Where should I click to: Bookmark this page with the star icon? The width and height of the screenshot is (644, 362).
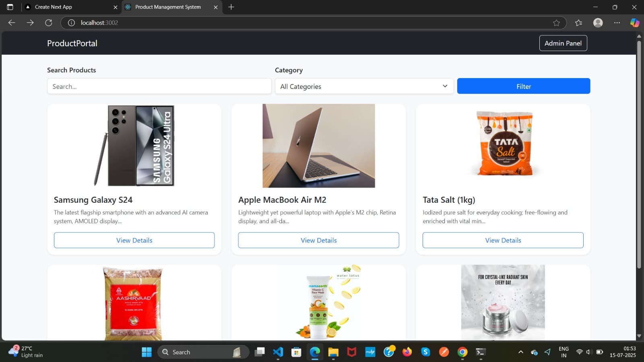[556, 23]
